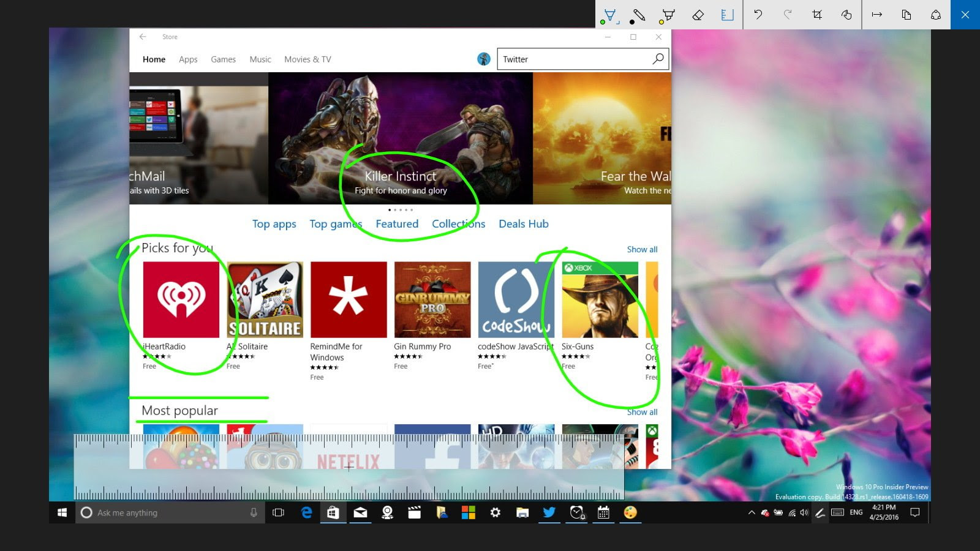Go back using the Store back arrow

point(143,37)
